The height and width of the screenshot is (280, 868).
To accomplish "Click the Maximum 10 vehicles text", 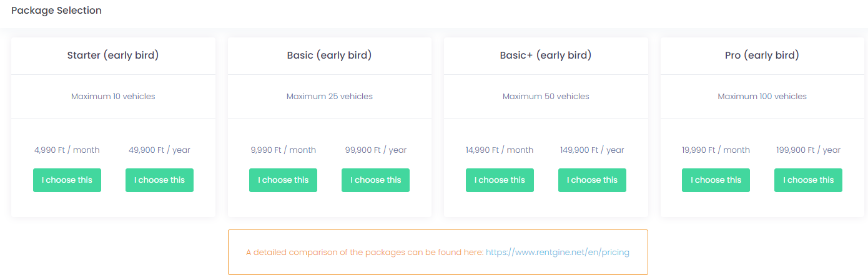I will tap(113, 97).
